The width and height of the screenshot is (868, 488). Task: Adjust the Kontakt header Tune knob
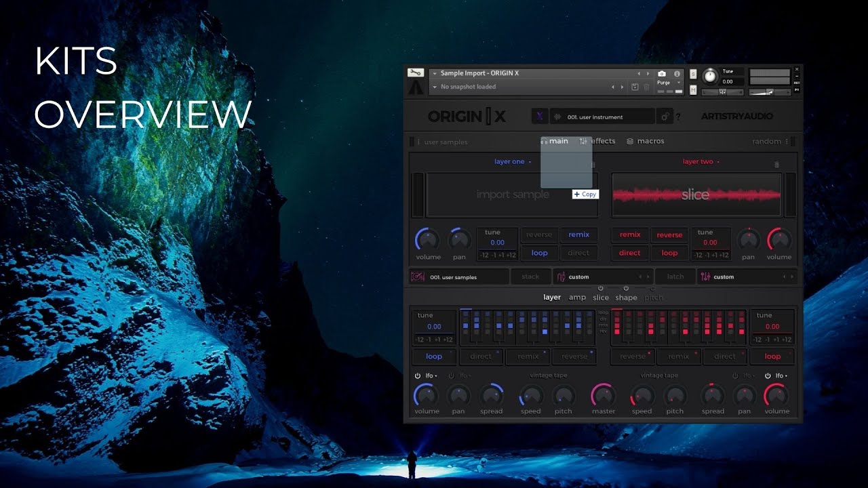710,76
